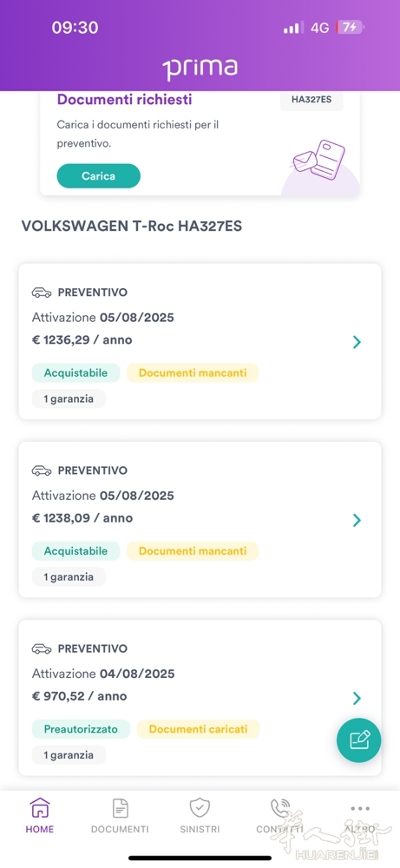400x868 pixels.
Task: Tap the prima logo in header
Action: (x=200, y=69)
